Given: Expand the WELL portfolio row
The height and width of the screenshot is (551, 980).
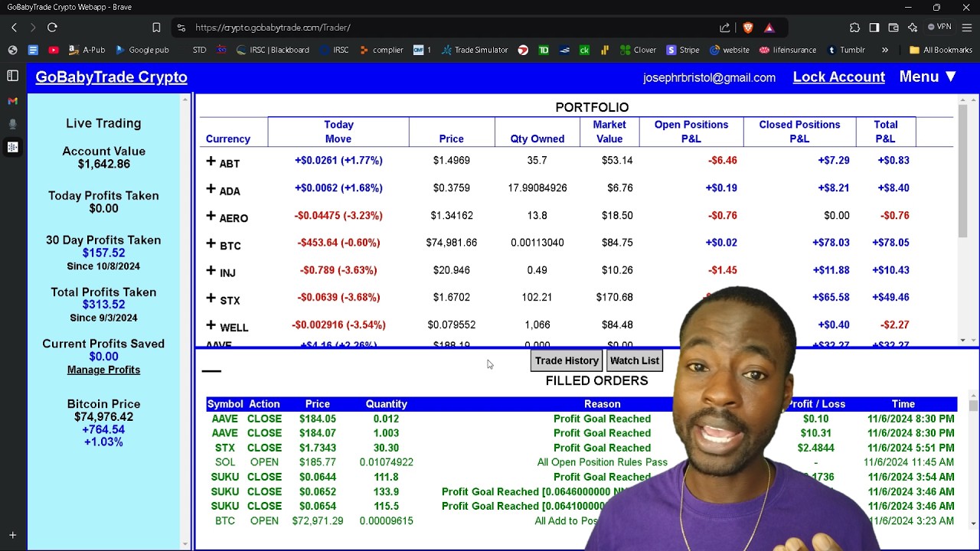Looking at the screenshot, I should (x=211, y=326).
